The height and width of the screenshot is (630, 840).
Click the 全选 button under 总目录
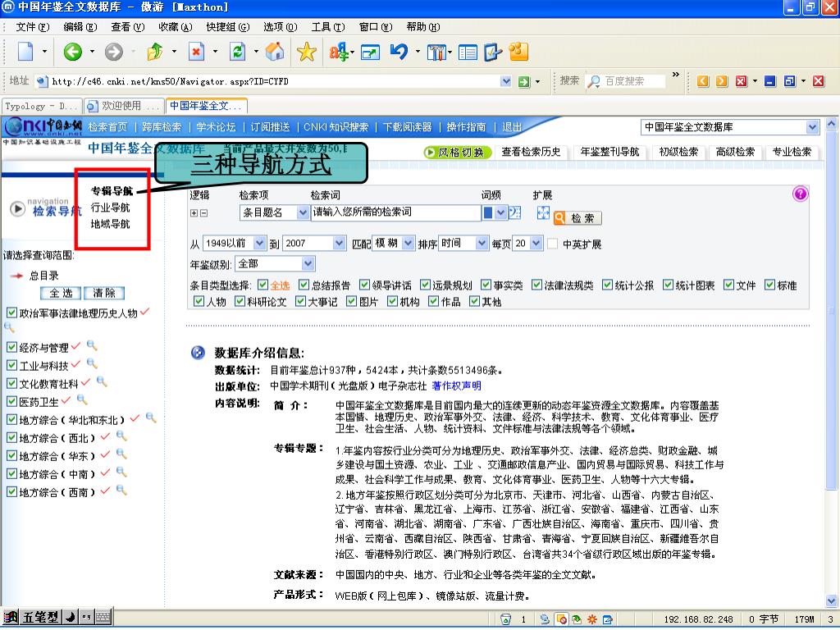(61, 293)
